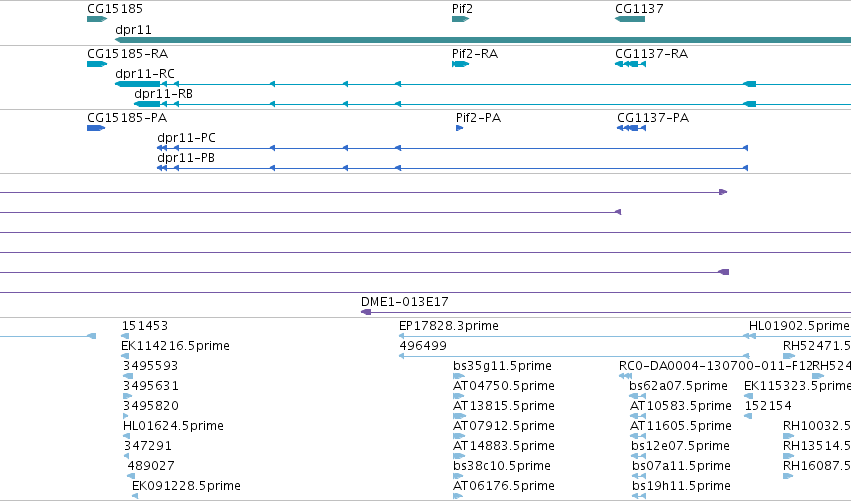Select the dpr11-RC terminal exon block
Viewport: 851px width, 501px height.
[x=138, y=84]
